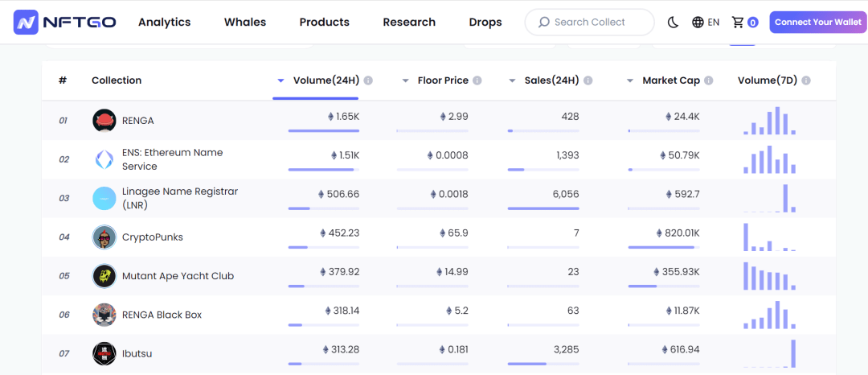This screenshot has height=375, width=868.
Task: Click ENS 7D volume bar chart
Action: point(769,159)
